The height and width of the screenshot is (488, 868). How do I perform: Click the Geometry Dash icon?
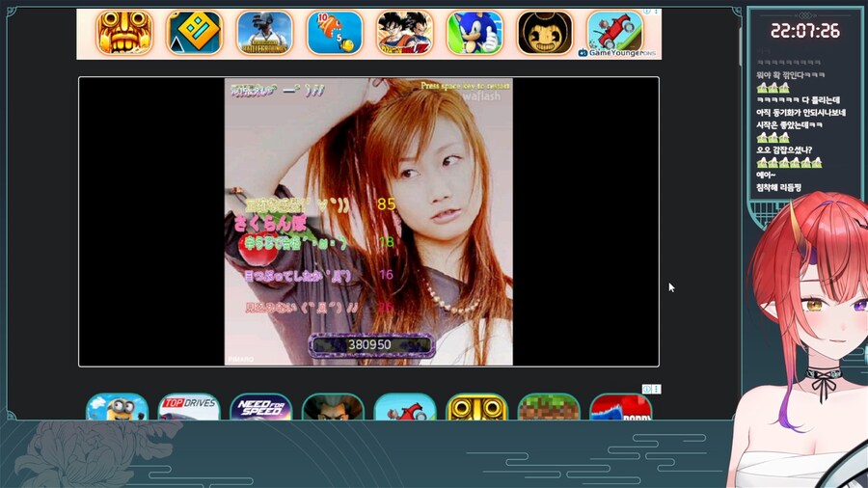coord(194,33)
